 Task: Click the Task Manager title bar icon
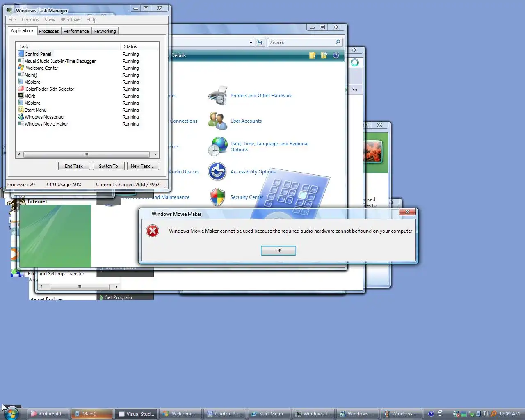point(9,10)
